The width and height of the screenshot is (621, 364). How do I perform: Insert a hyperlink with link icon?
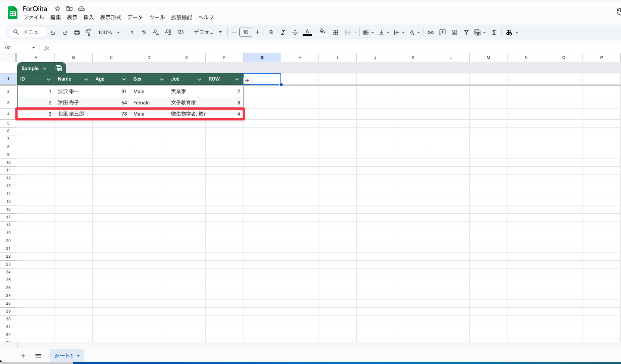431,32
